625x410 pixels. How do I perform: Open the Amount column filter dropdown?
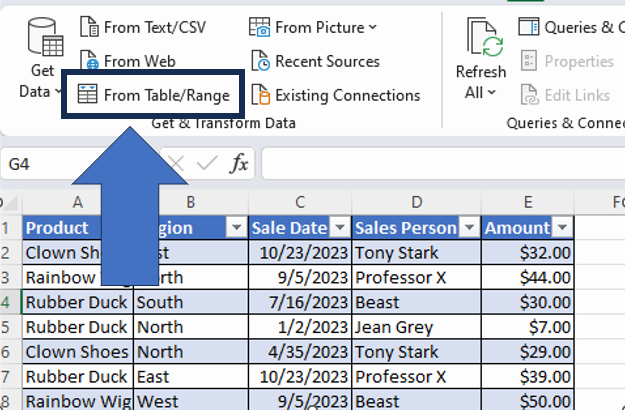[x=561, y=228]
